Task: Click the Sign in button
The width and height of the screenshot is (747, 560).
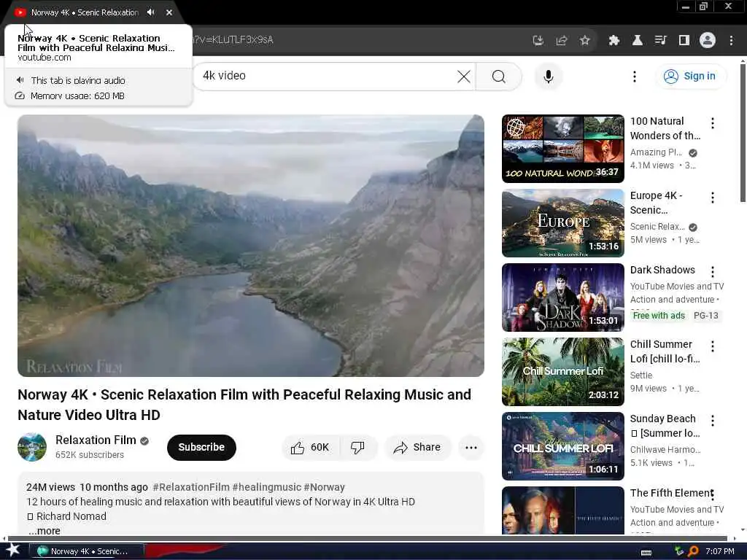Action: coord(690,76)
